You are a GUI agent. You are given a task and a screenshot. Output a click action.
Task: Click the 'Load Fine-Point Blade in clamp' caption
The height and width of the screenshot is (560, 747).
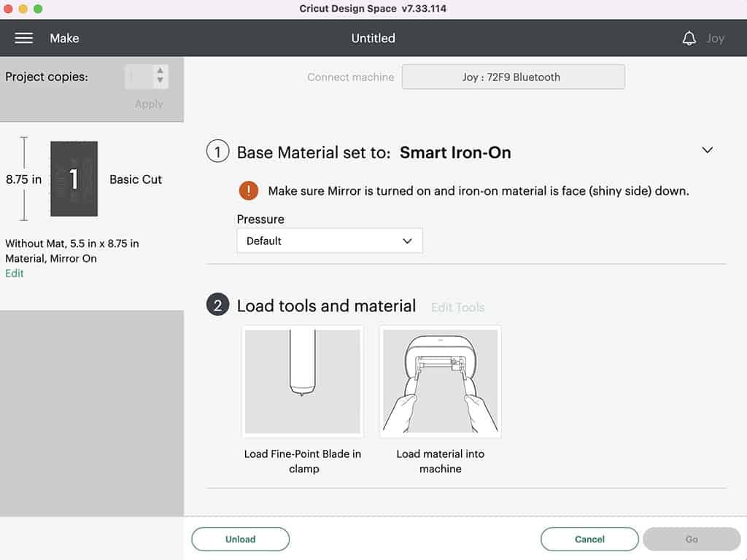pyautogui.click(x=303, y=461)
